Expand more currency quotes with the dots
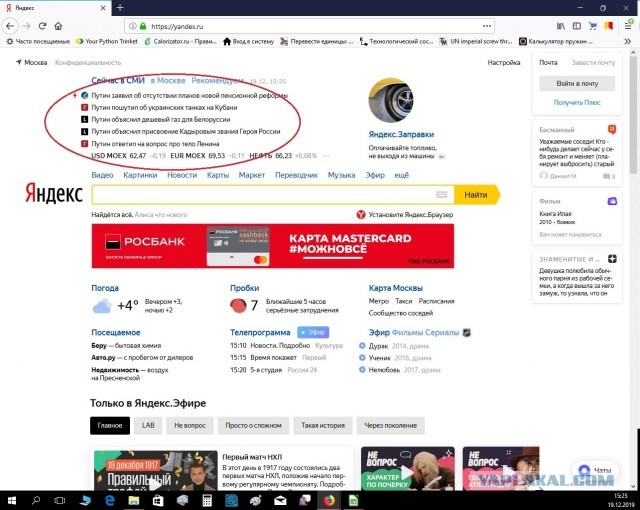Viewport: 640px width, 510px height. tap(326, 155)
